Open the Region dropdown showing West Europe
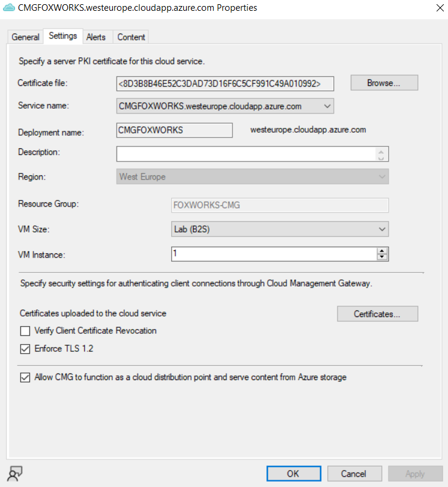 click(x=252, y=177)
